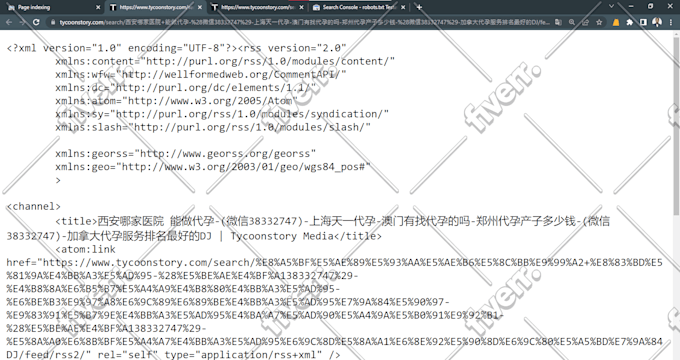Open the Extensions puzzle-piece menu
Viewport: 680px width, 360px height.
[x=630, y=22]
